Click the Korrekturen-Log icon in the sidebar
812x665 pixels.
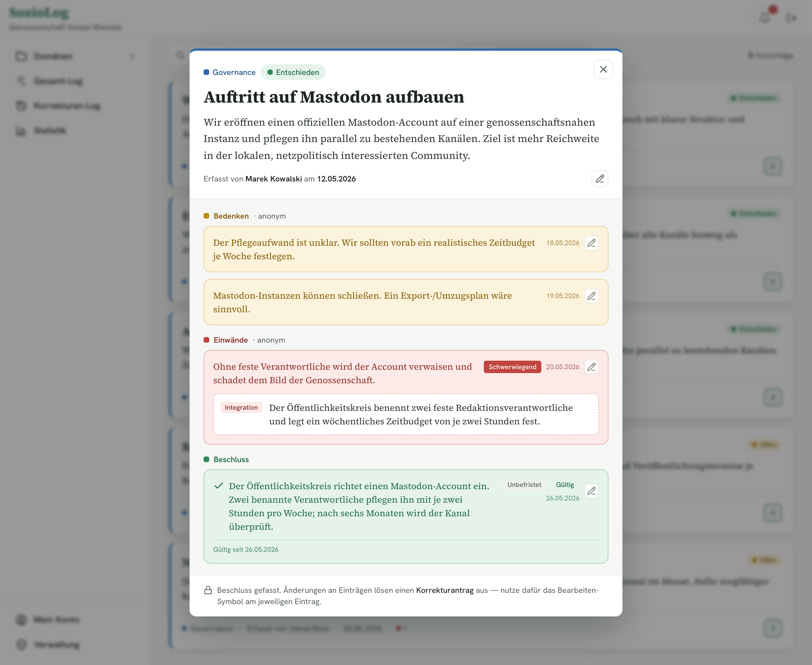click(x=21, y=106)
